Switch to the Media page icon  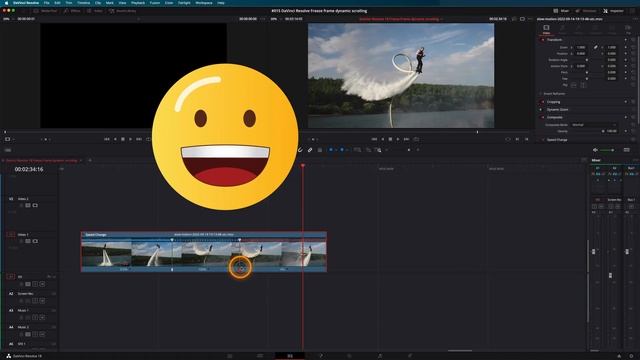pyautogui.click(x=230, y=356)
